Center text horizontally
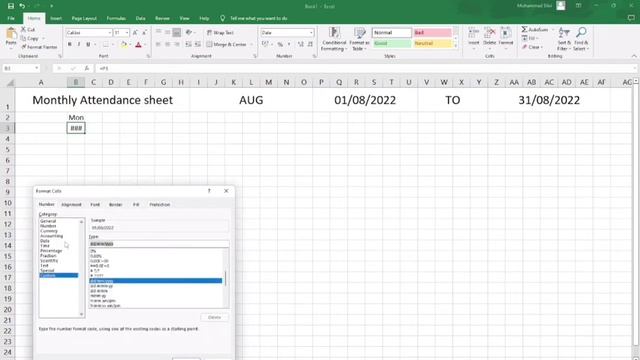640x360 pixels. pyautogui.click(x=167, y=44)
